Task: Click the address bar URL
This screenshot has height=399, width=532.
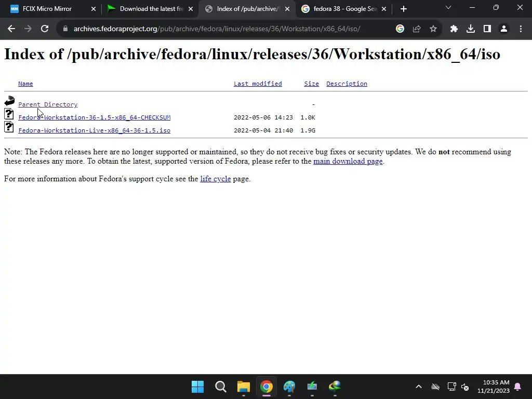Action: click(217, 29)
